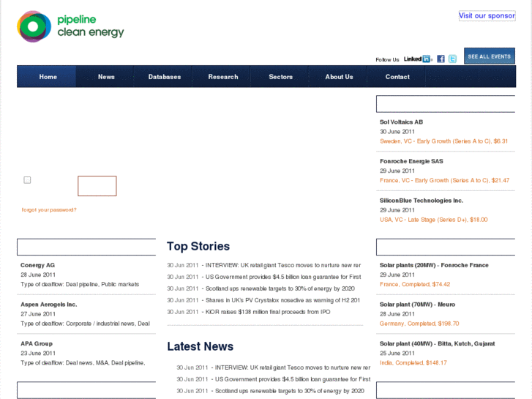Open India, Completed, $148.17 link
The width and height of the screenshot is (532, 399).
coord(413,362)
